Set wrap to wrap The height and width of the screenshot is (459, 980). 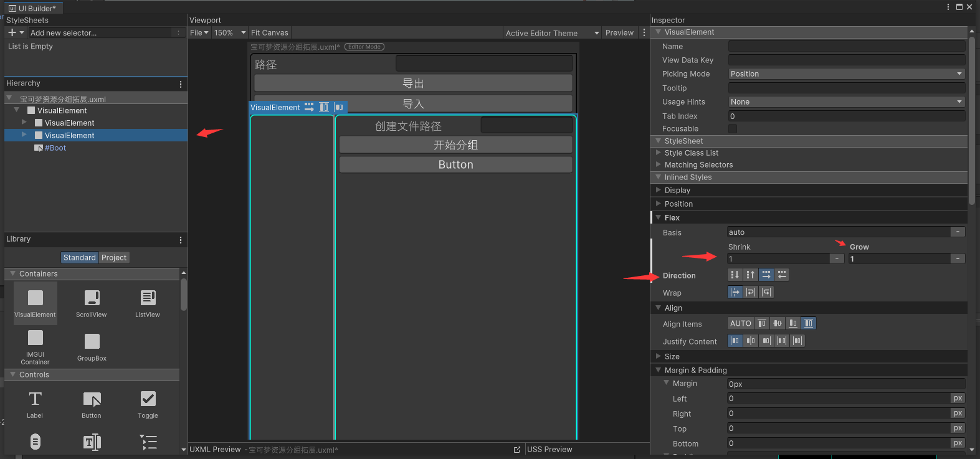(x=751, y=292)
